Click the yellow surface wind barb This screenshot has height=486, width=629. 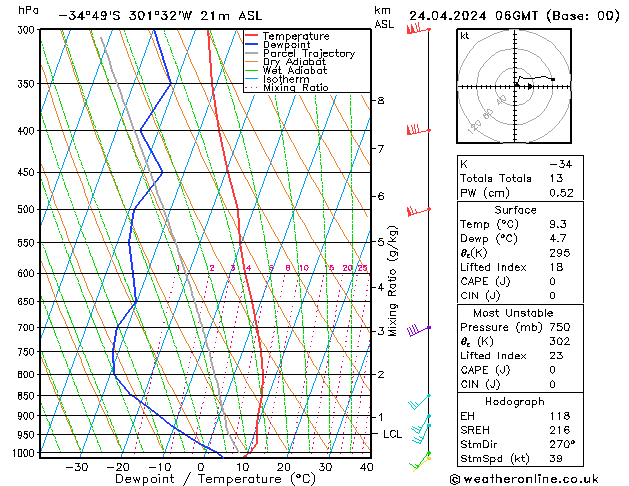[421, 464]
